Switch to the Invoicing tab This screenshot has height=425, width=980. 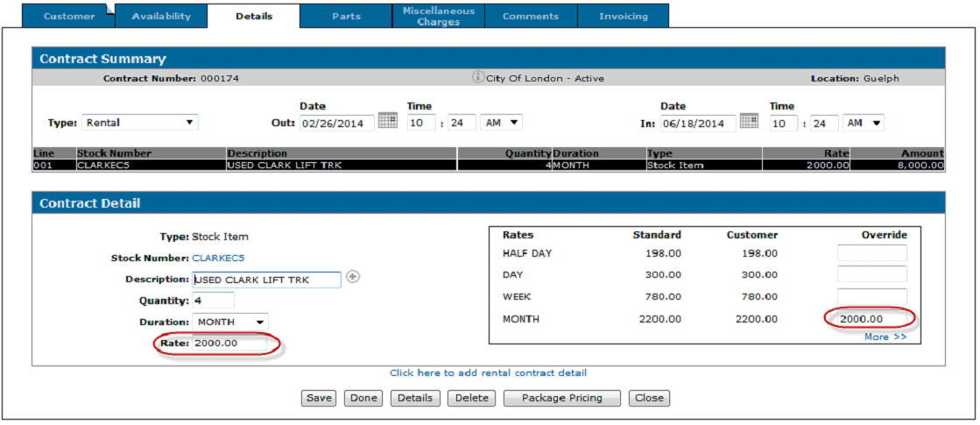tap(624, 16)
